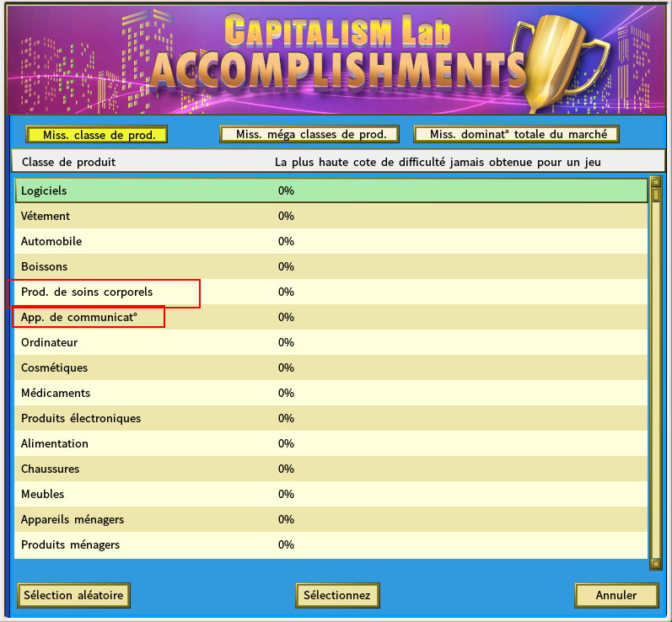The height and width of the screenshot is (622, 672).
Task: Click the Classe de produit column header
Action: (68, 162)
